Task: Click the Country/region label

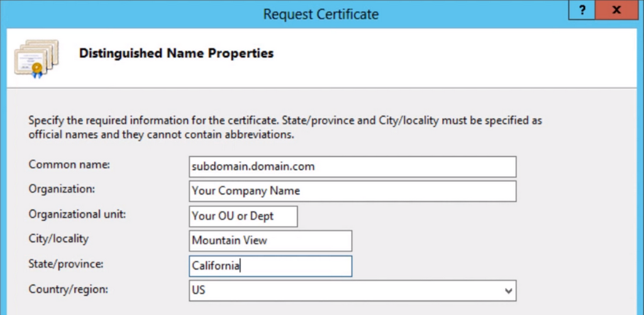Action: [69, 289]
